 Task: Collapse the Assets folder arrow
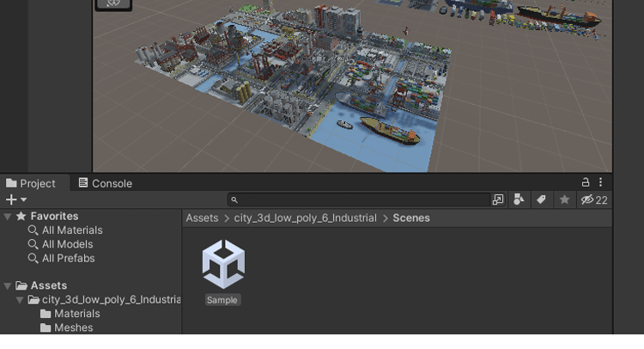point(8,285)
